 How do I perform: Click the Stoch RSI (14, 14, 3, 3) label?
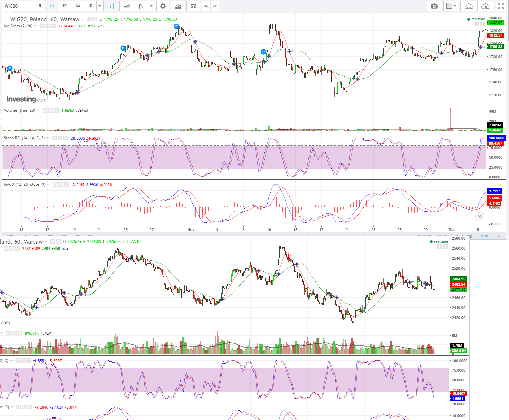24,138
